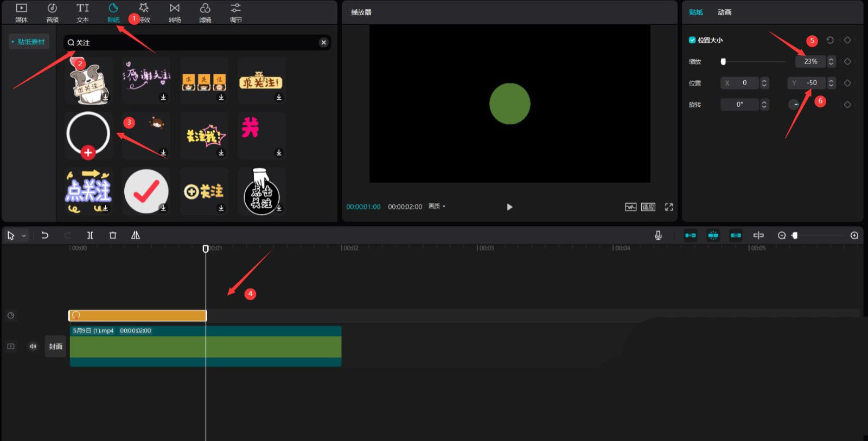The height and width of the screenshot is (441, 868).
Task: Expand the 贴纸素材 category
Action: 29,42
